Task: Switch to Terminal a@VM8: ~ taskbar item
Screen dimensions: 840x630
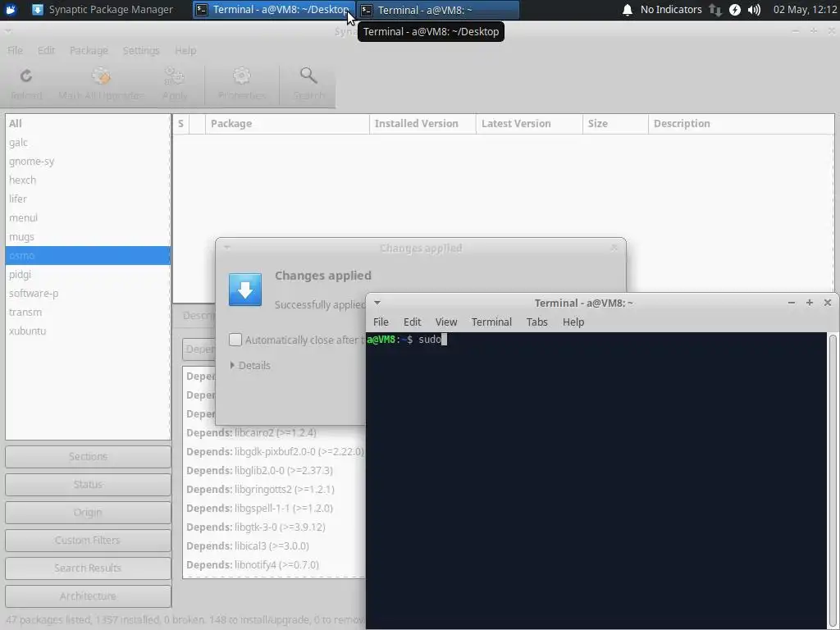Action: coord(439,10)
